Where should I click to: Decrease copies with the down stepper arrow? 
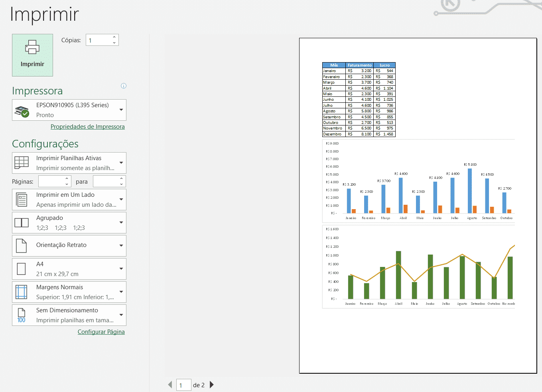[114, 43]
